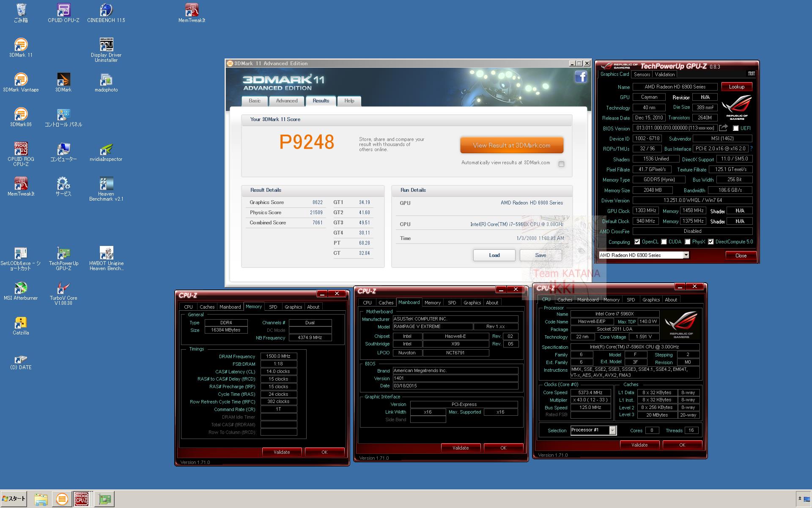Open nvidiaInspector desktop icon

coord(106,152)
